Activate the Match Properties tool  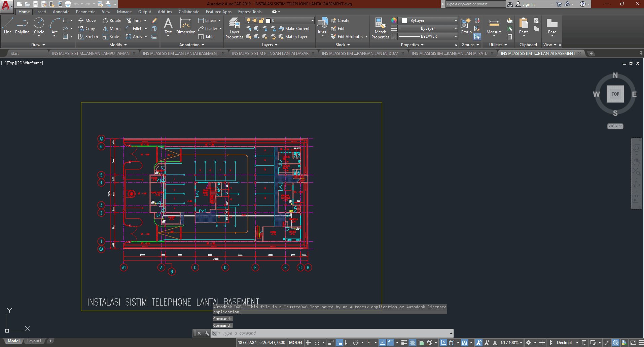pos(380,28)
